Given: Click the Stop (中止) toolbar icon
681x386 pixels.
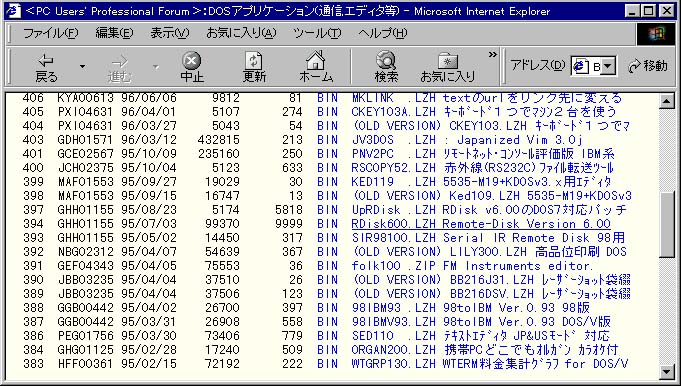Looking at the screenshot, I should click(x=192, y=60).
